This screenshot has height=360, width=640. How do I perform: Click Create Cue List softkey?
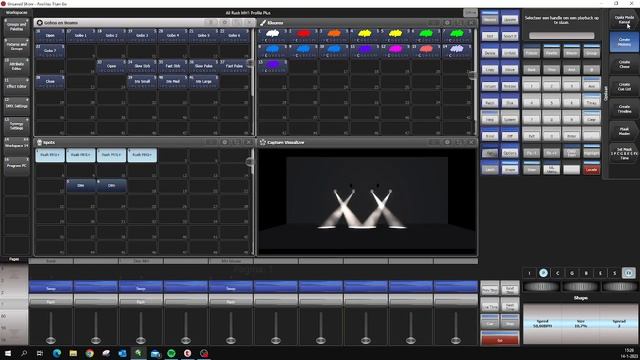624,87
